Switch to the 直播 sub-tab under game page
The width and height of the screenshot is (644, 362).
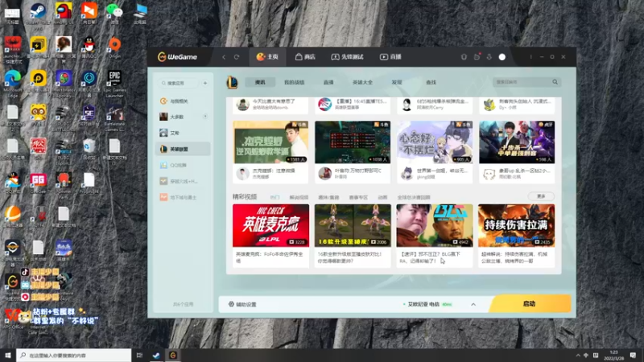click(x=328, y=82)
